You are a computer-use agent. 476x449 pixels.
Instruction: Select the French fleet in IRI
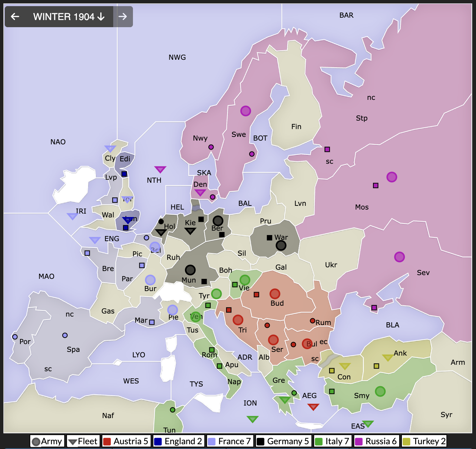tap(72, 216)
